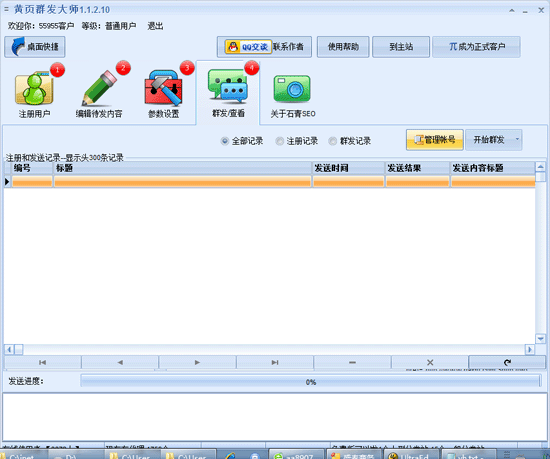
Task: Expand the 开始群发 dropdown arrow
Action: pos(517,140)
